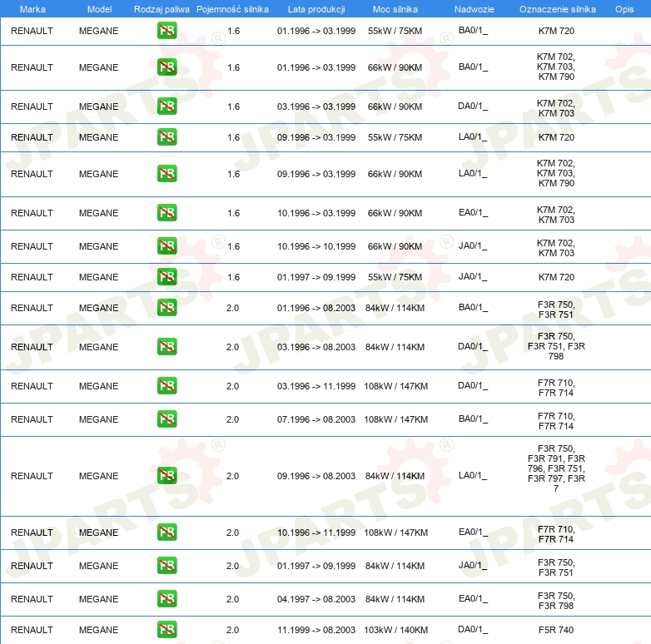Click engine size 1.6 in 10.1996 -> 10.1999 row

233,246
